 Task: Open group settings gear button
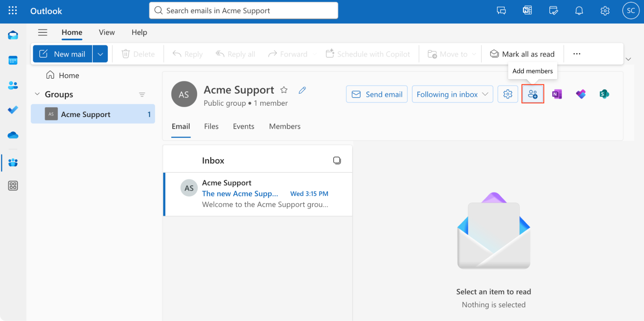pos(508,94)
